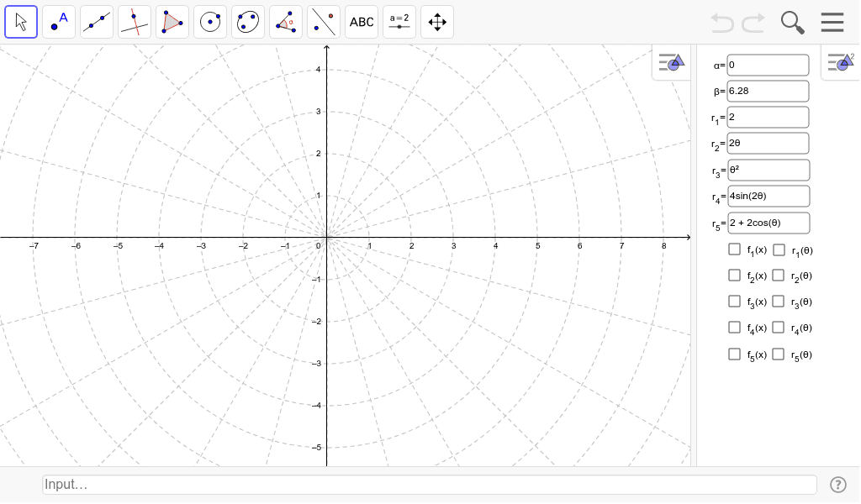Click the Redo arrow
This screenshot has height=504, width=861.
point(753,23)
